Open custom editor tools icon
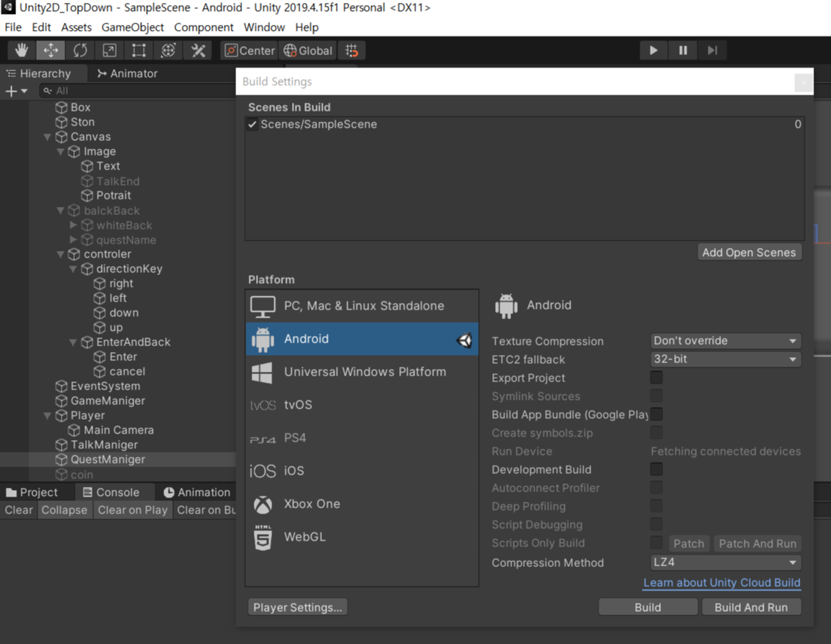This screenshot has width=831, height=644. point(198,51)
